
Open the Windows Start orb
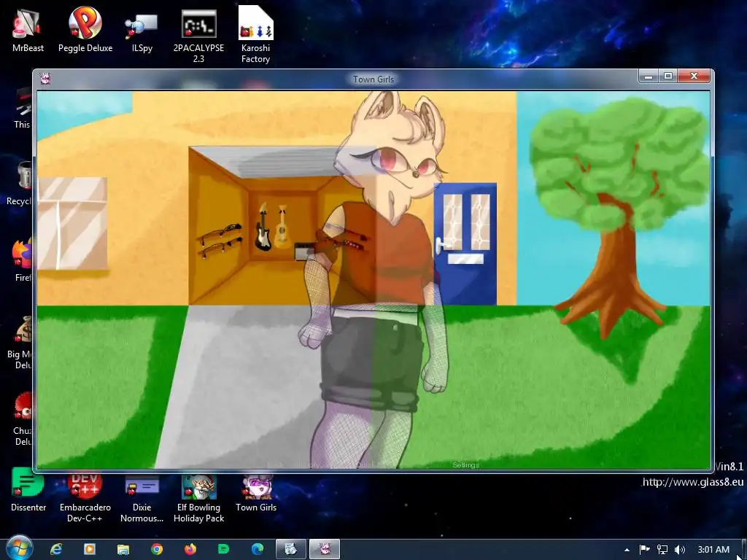19,548
